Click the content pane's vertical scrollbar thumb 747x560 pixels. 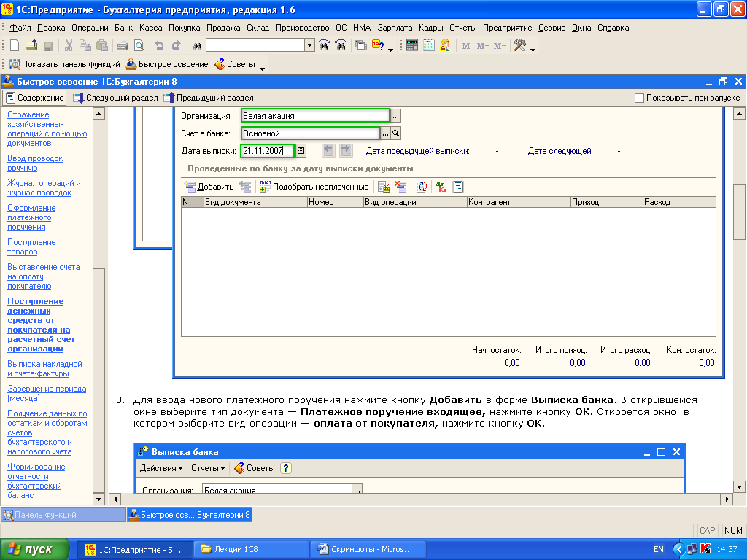coord(739,212)
